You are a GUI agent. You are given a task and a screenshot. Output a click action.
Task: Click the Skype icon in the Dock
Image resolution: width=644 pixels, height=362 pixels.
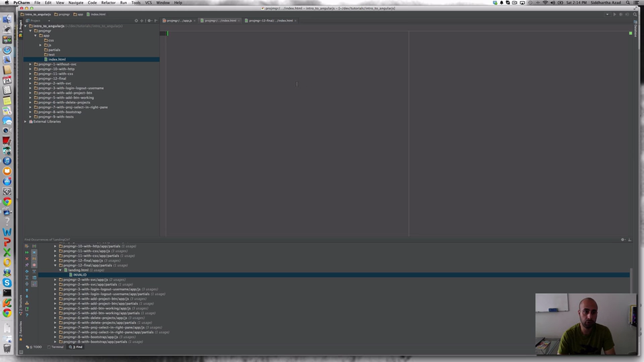coord(7,283)
